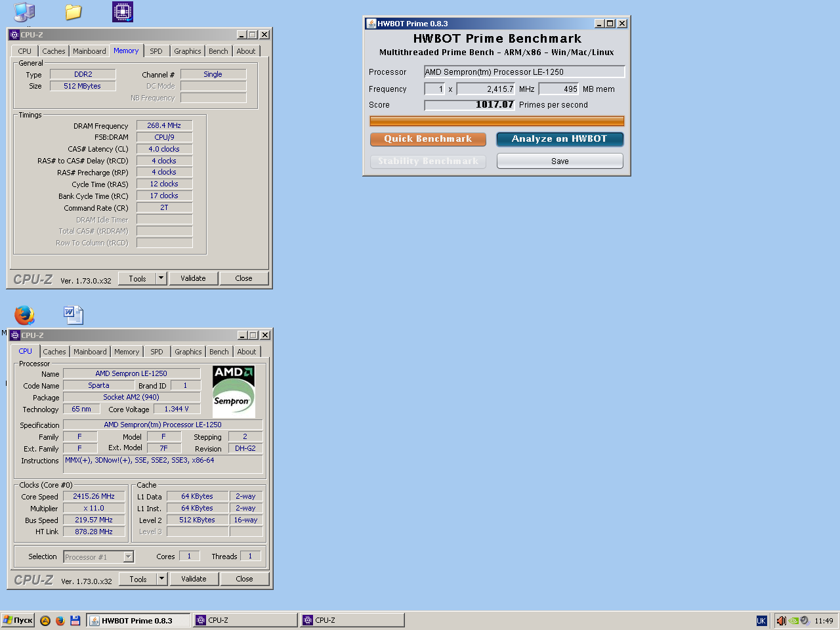Start the Quick Benchmark in HWBOT Prime

pos(428,139)
